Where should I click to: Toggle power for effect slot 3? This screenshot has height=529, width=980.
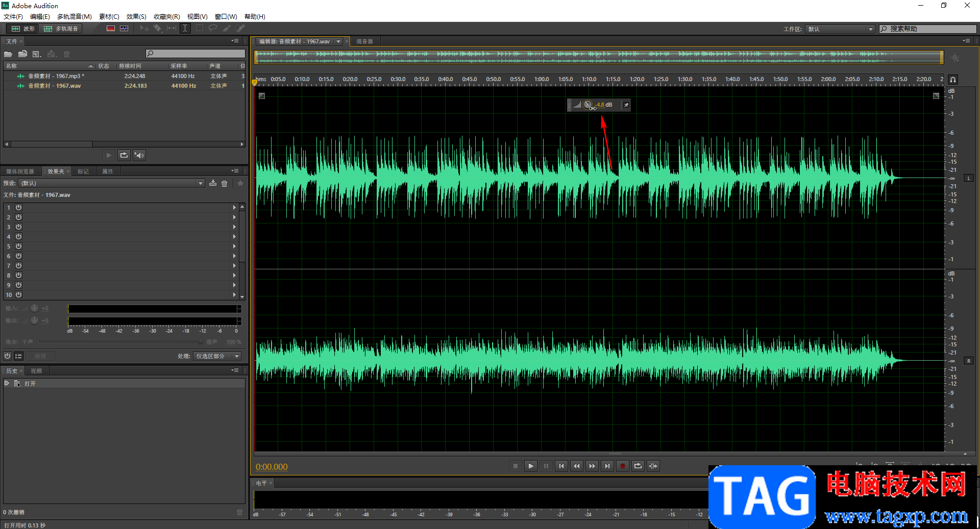pyautogui.click(x=18, y=227)
